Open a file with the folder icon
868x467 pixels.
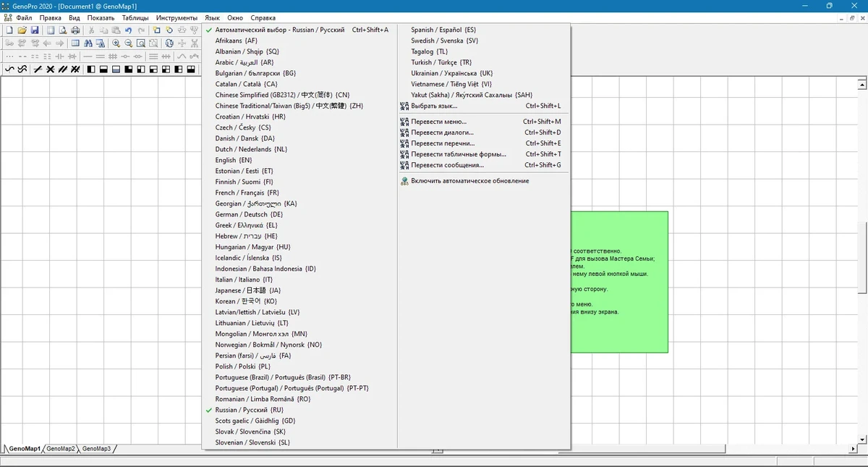22,30
